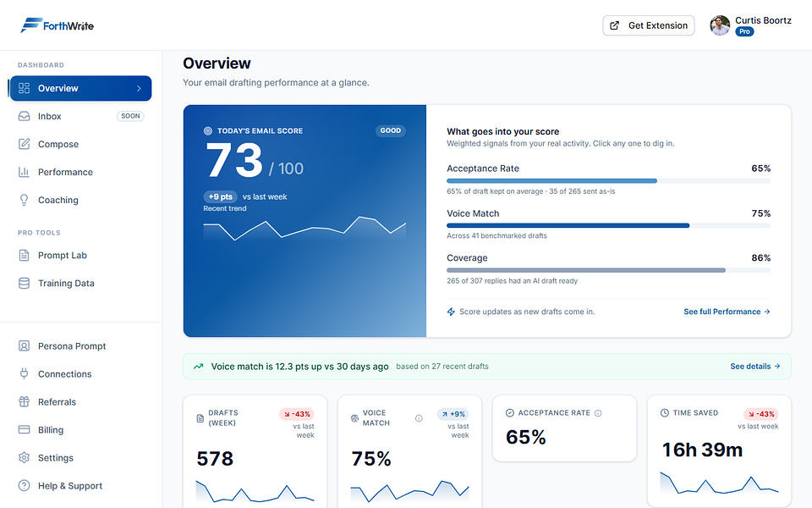Expand the Overview chevron arrow
This screenshot has height=508, width=812.
(x=139, y=88)
